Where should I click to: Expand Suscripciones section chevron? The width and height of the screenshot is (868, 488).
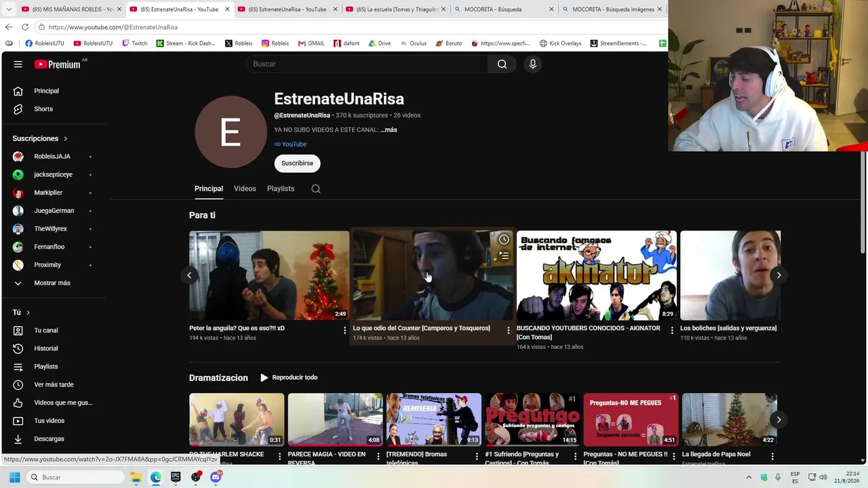[x=66, y=138]
